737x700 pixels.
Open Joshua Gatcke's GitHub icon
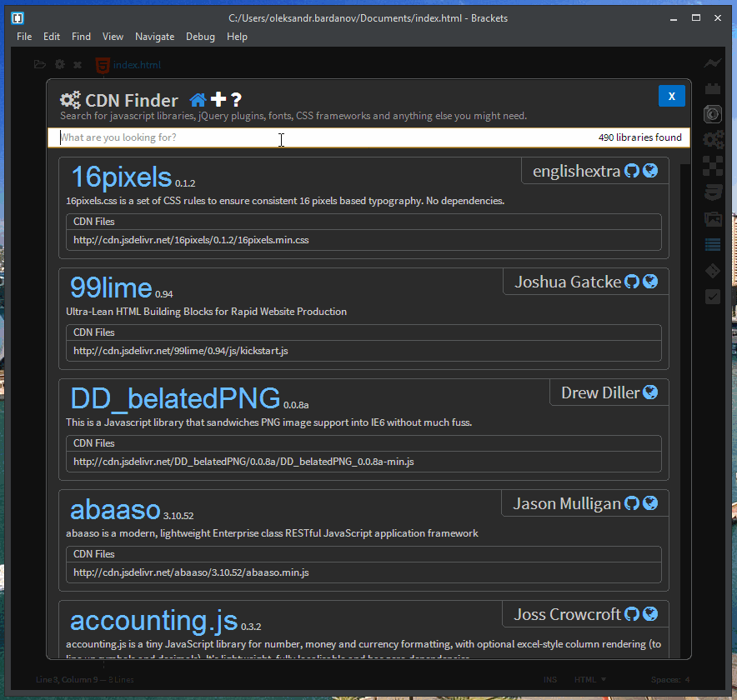pos(632,282)
